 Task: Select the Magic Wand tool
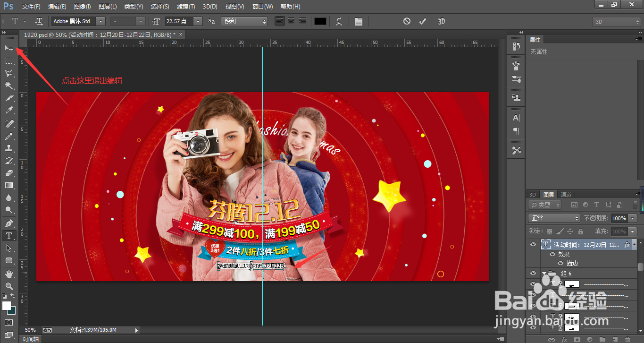[9, 86]
